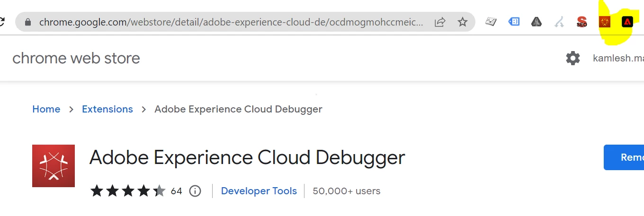Click the star rating row
This screenshot has width=644, height=216.
click(128, 191)
